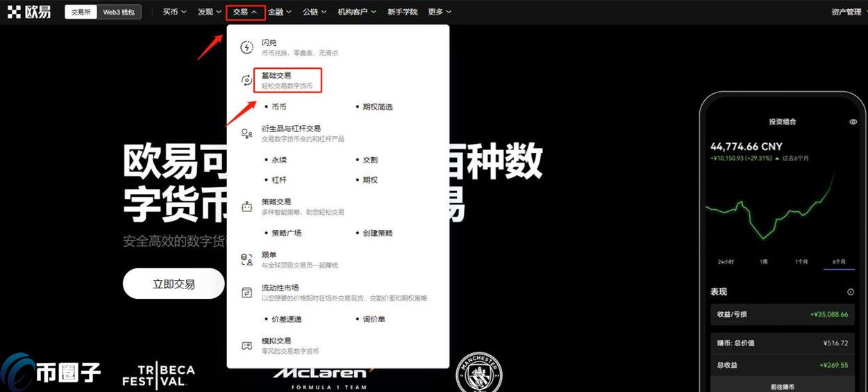This screenshot has width=868, height=392.
Task: Select the 1周 chart range tab
Action: [x=764, y=262]
